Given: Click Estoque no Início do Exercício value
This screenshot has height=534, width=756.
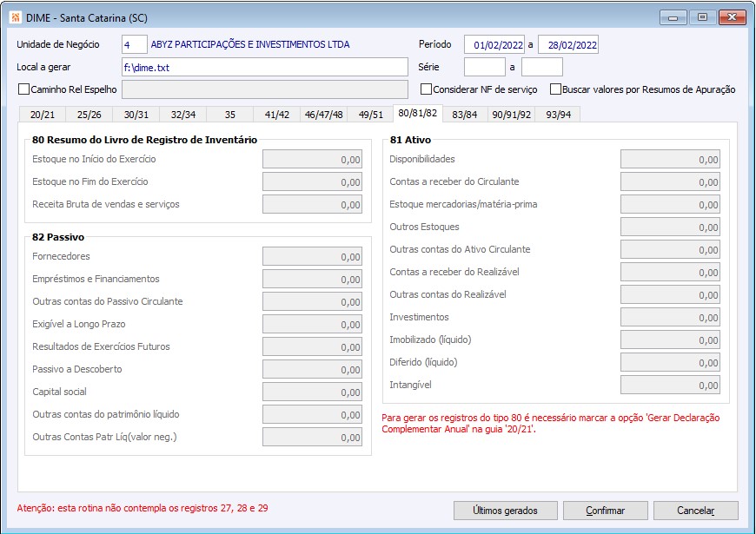Looking at the screenshot, I should [313, 159].
